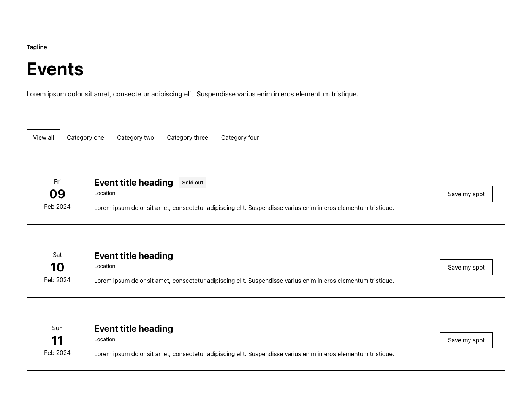The width and height of the screenshot is (532, 413).
Task: Click the Sat 10 Feb 2024 date block
Action: (x=57, y=267)
